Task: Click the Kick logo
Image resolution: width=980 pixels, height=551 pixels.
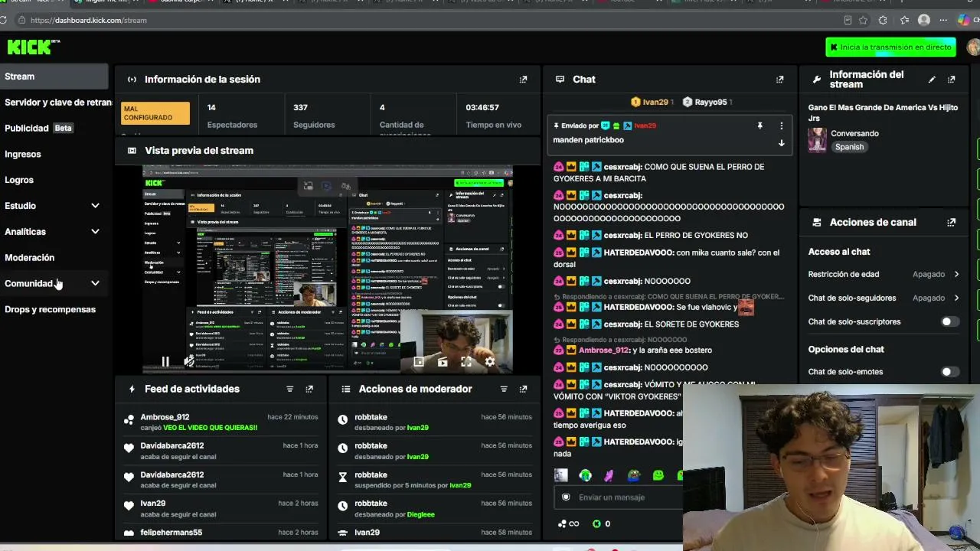Action: coord(33,47)
